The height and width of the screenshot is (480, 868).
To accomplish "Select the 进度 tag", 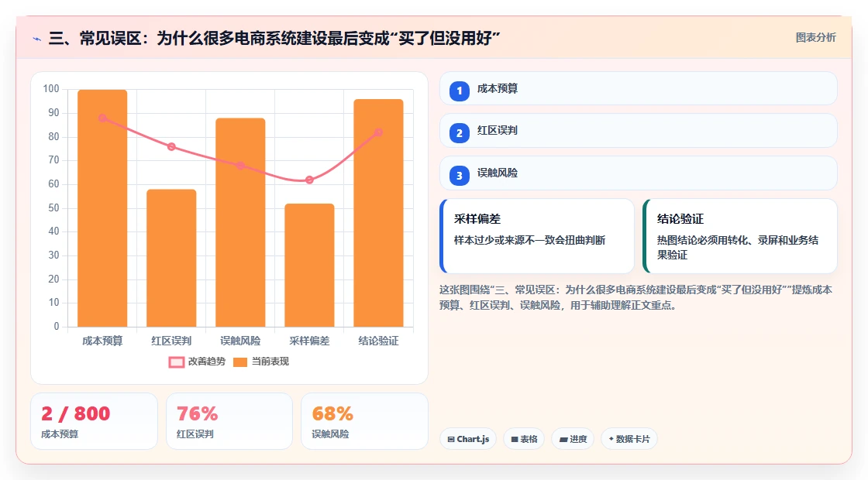I will [x=573, y=439].
